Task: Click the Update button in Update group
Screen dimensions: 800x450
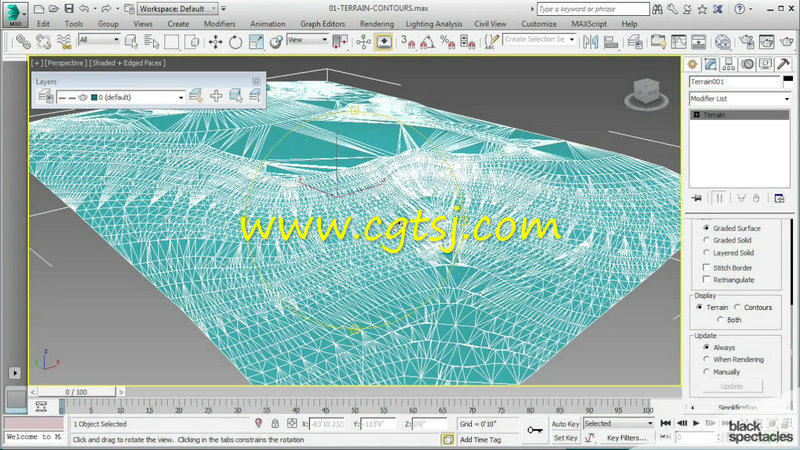Action: (732, 386)
